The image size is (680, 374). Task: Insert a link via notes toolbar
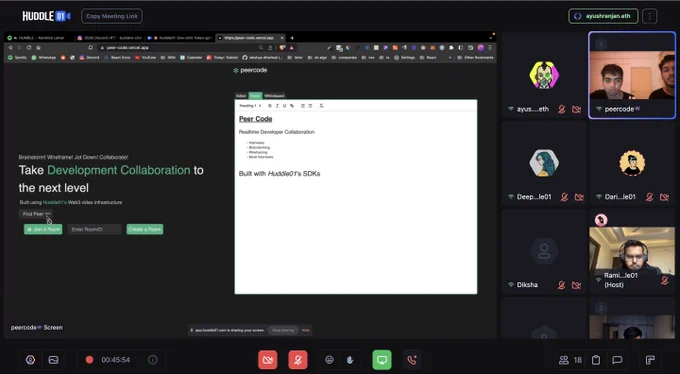tap(292, 106)
